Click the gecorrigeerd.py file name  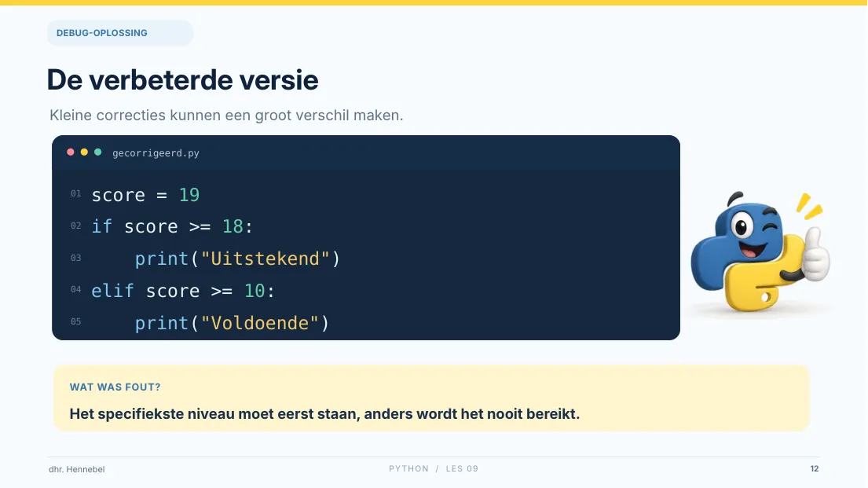coord(156,153)
